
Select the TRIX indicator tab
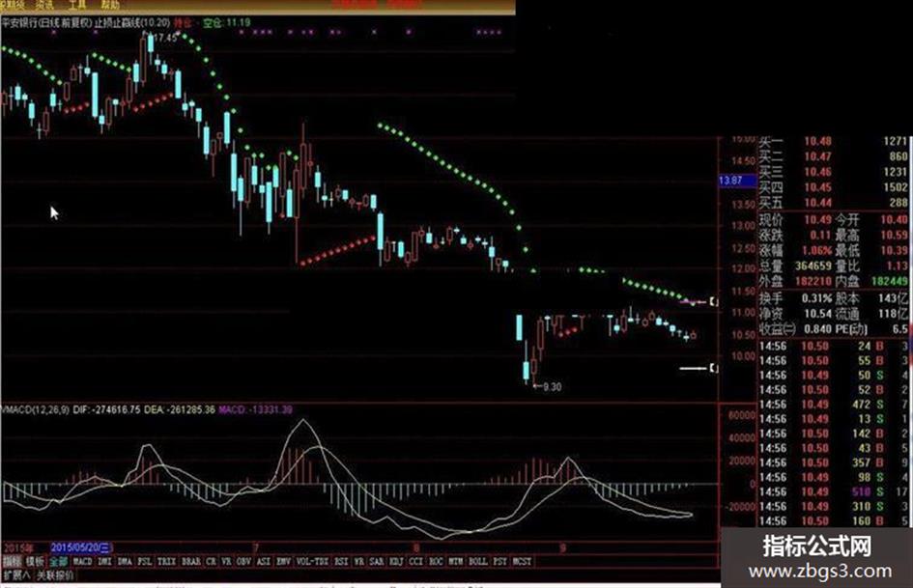click(x=166, y=562)
